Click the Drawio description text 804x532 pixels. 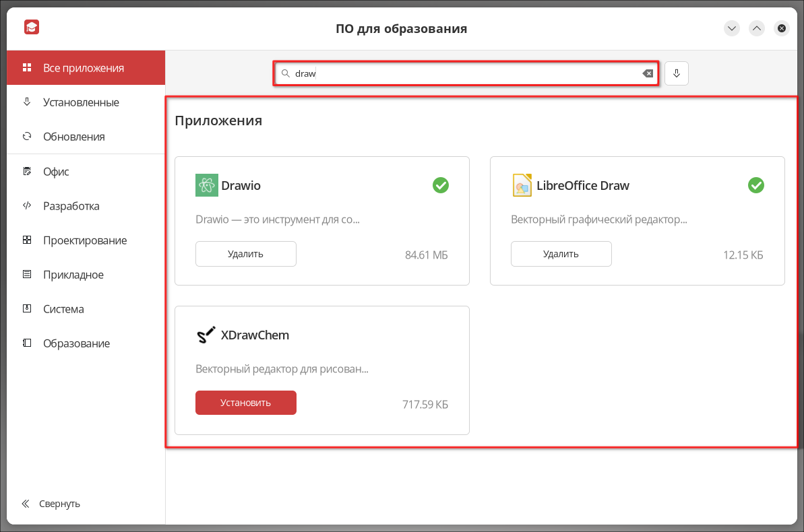(278, 220)
